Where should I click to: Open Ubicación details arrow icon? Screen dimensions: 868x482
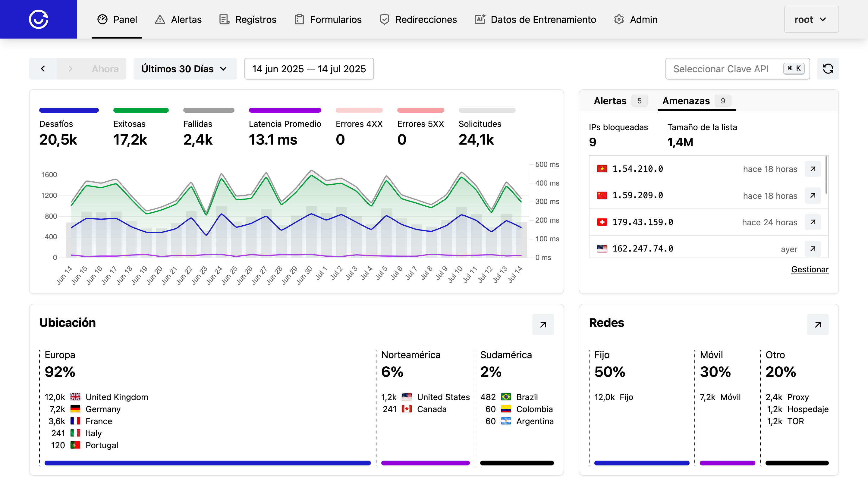pyautogui.click(x=542, y=324)
